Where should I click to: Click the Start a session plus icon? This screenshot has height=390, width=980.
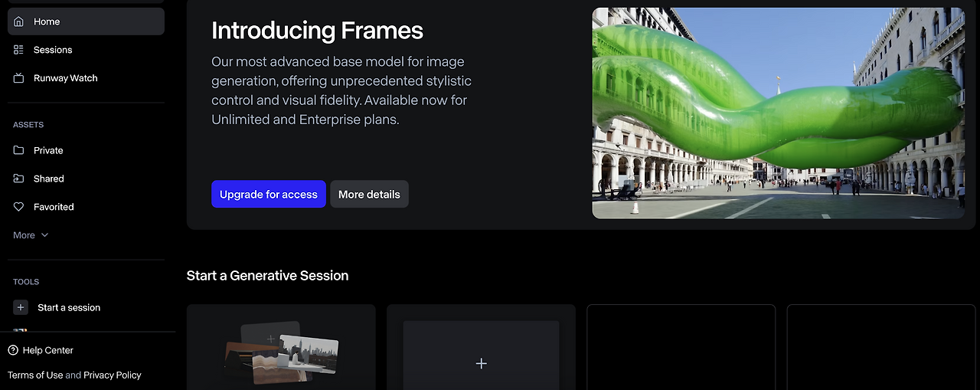pyautogui.click(x=21, y=307)
